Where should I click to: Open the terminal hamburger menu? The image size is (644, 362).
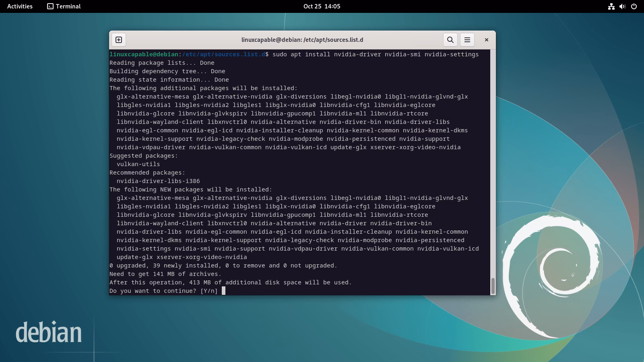[x=467, y=40]
